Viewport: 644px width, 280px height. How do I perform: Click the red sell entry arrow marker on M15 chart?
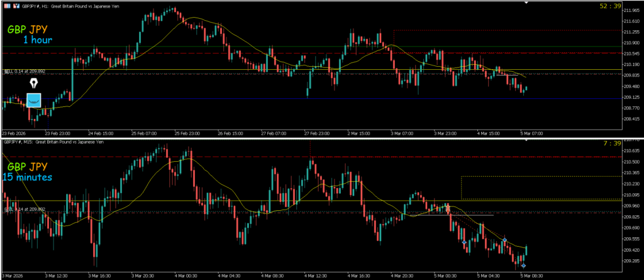pyautogui.click(x=448, y=208)
